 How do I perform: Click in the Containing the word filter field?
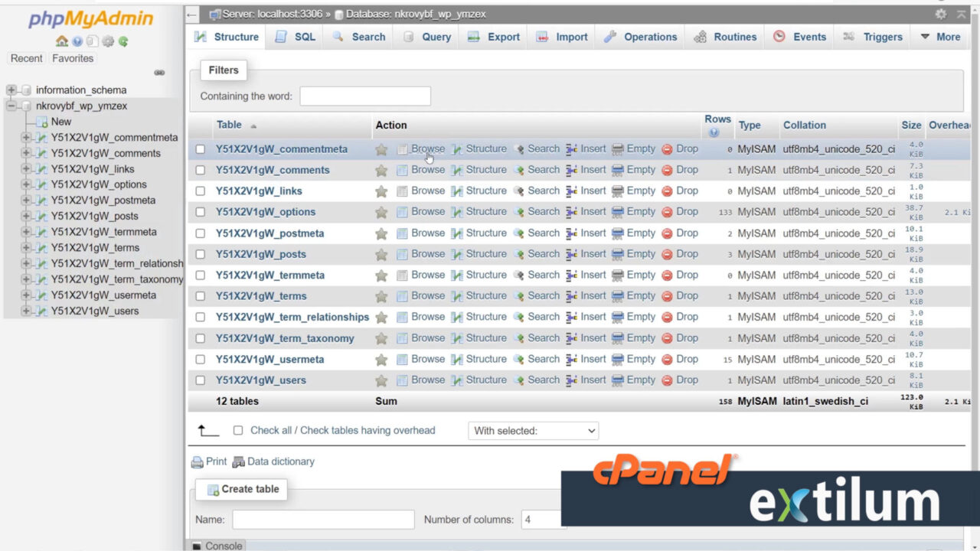click(x=365, y=96)
